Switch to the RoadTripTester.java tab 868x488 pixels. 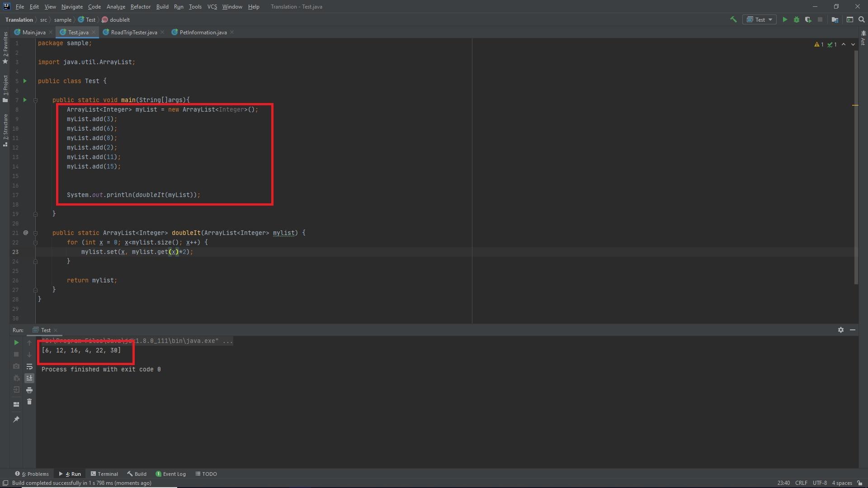[x=134, y=33]
